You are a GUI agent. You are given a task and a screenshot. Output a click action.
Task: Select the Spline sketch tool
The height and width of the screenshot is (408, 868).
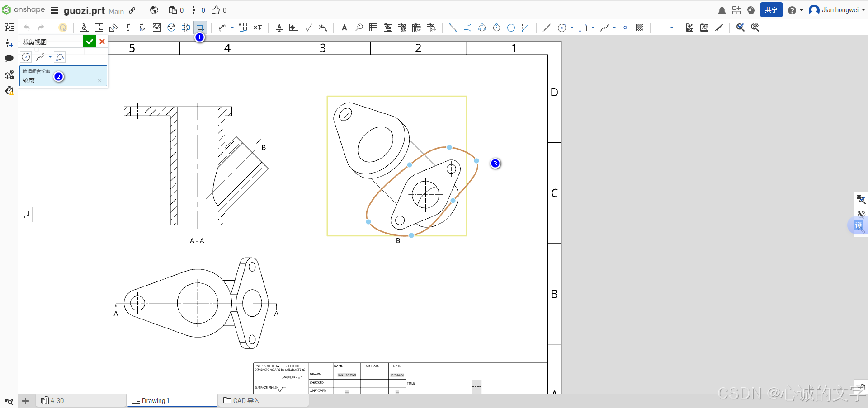tap(604, 28)
